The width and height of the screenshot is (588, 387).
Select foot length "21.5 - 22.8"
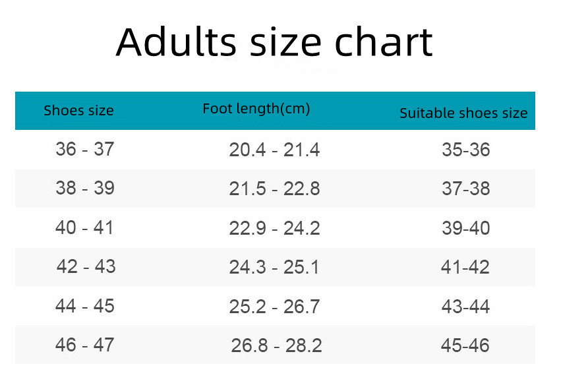[x=274, y=189]
